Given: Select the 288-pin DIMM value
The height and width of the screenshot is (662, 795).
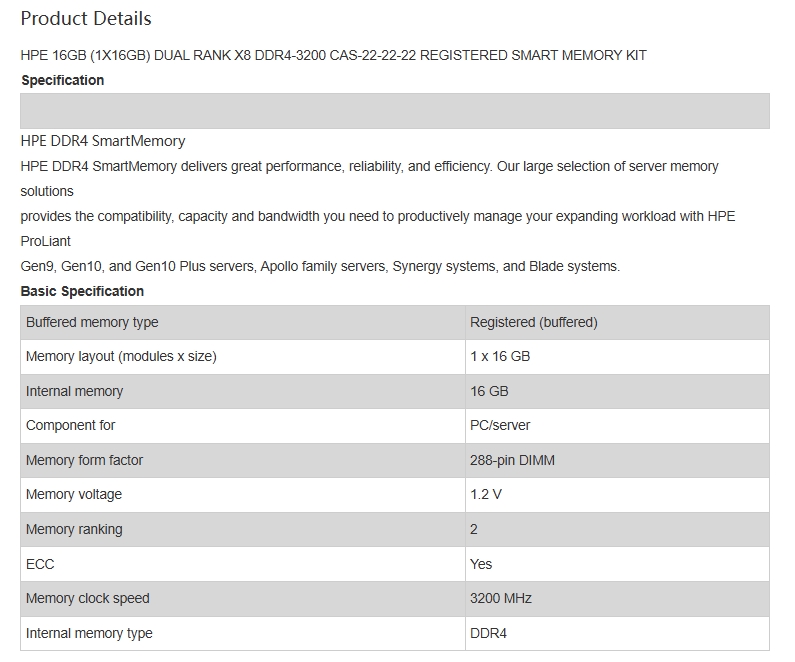Looking at the screenshot, I should (512, 460).
